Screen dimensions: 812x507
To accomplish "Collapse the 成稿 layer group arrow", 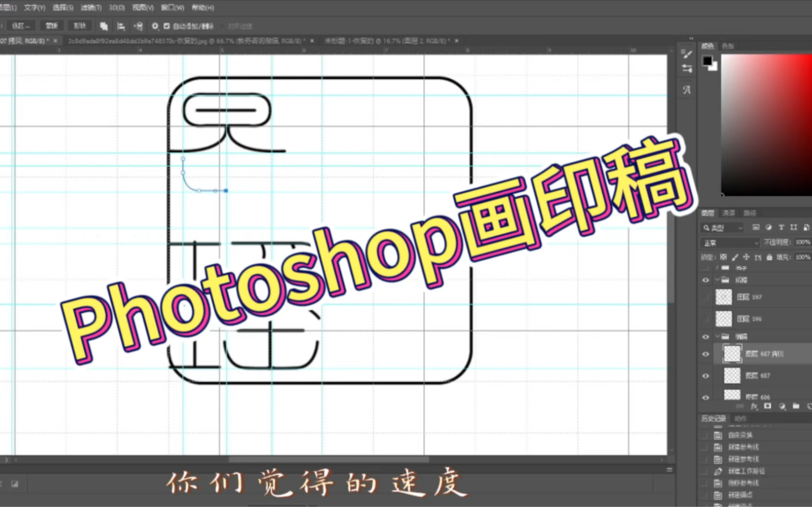I will point(717,280).
